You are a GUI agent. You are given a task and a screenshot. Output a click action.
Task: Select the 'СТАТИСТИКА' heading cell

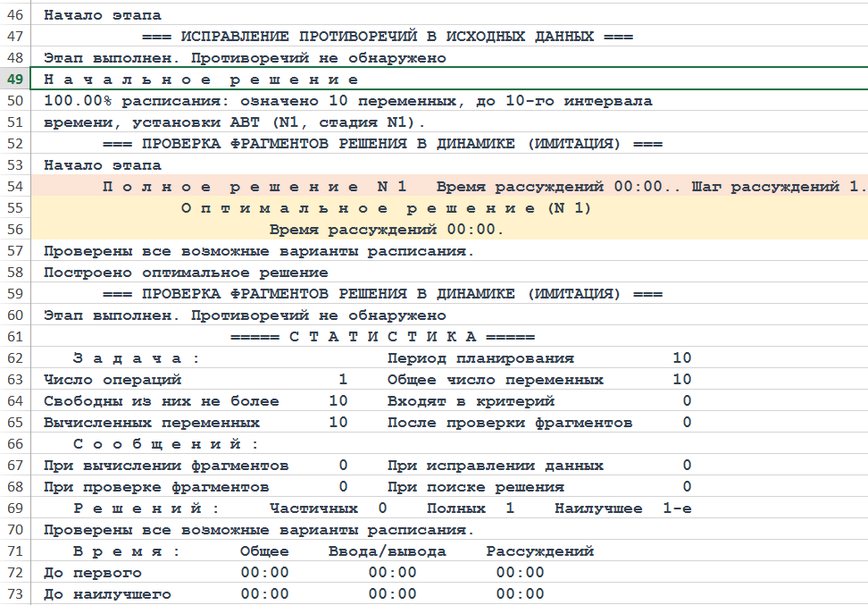382,337
